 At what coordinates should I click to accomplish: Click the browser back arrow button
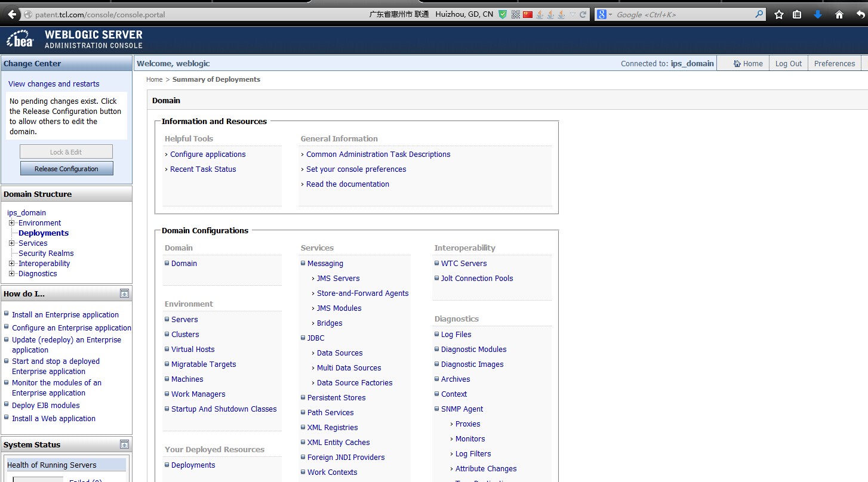[12, 14]
